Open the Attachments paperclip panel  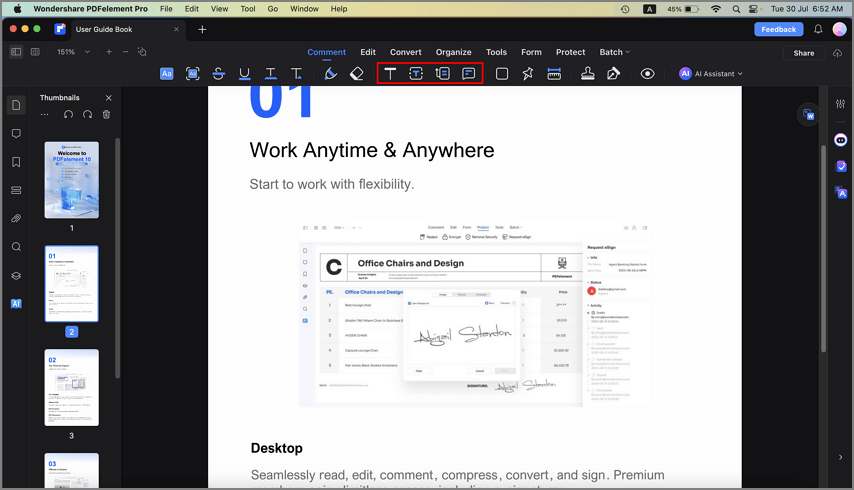coord(16,218)
